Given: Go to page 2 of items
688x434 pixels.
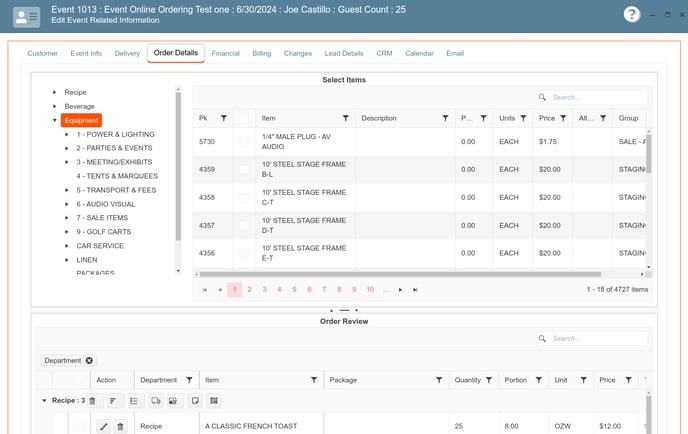Looking at the screenshot, I should (249, 290).
